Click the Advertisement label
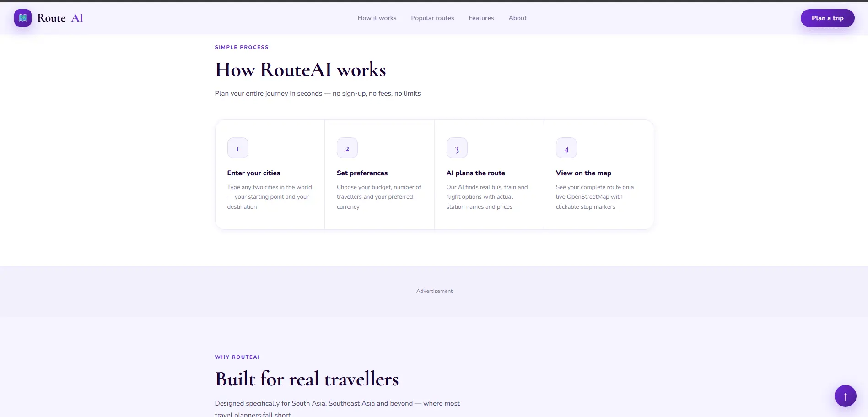Image resolution: width=868 pixels, height=417 pixels. point(434,291)
